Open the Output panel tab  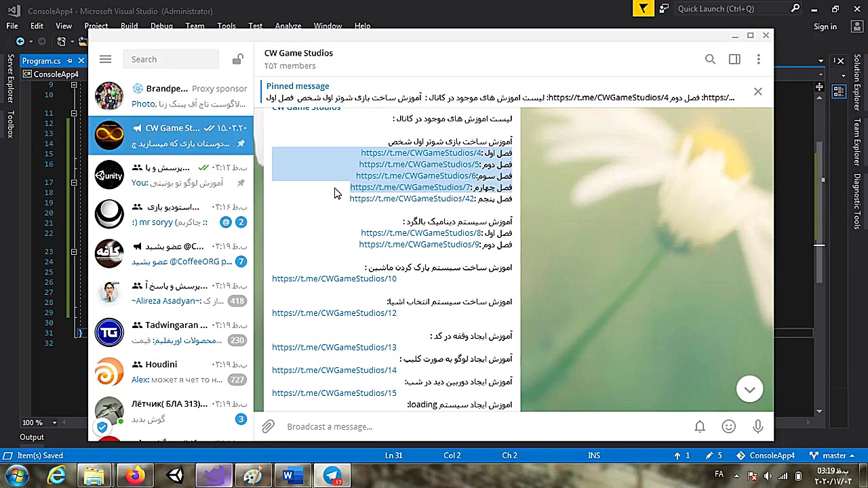coord(32,437)
